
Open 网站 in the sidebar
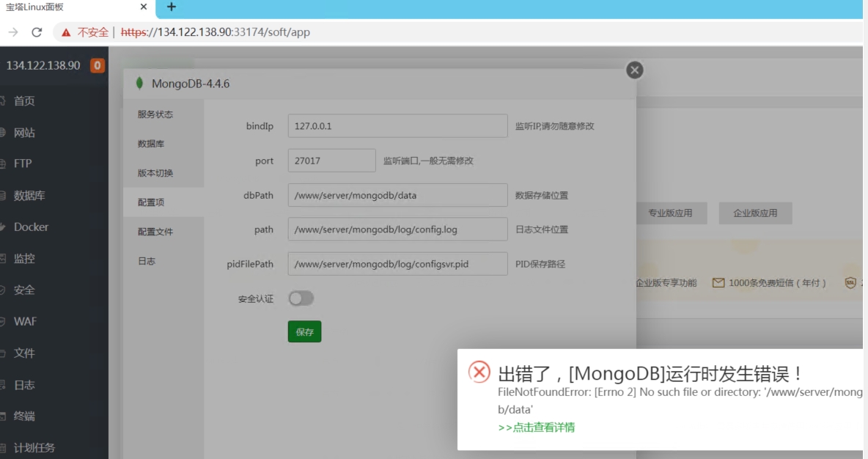pos(23,132)
